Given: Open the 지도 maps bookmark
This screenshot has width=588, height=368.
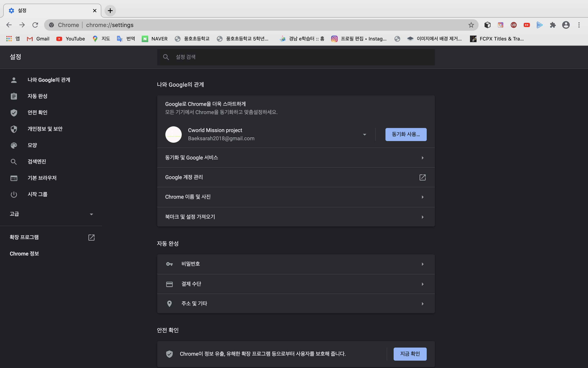Looking at the screenshot, I should (101, 39).
